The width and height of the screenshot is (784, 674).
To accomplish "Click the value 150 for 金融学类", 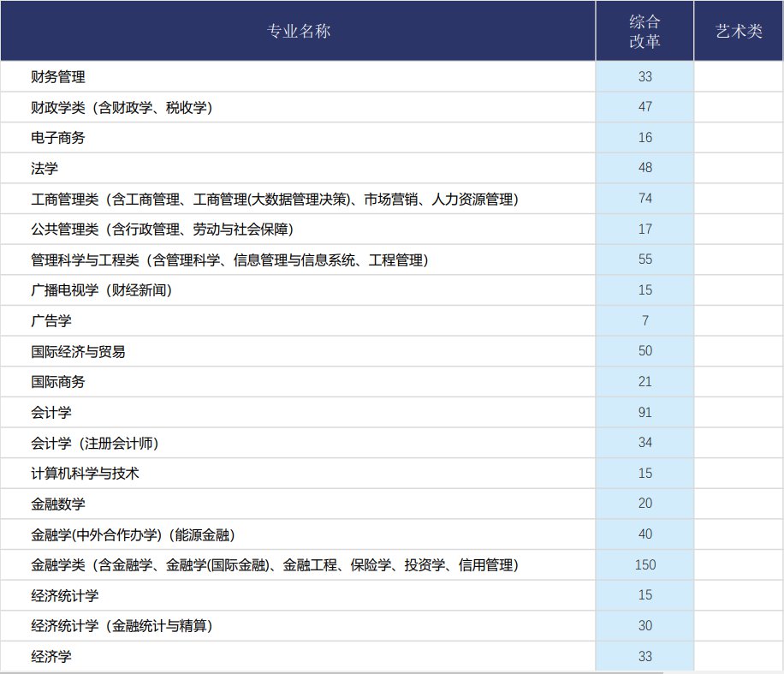I will coord(644,564).
